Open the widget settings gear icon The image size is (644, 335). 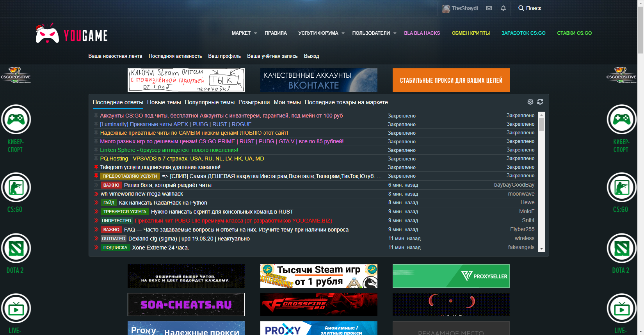(x=530, y=102)
